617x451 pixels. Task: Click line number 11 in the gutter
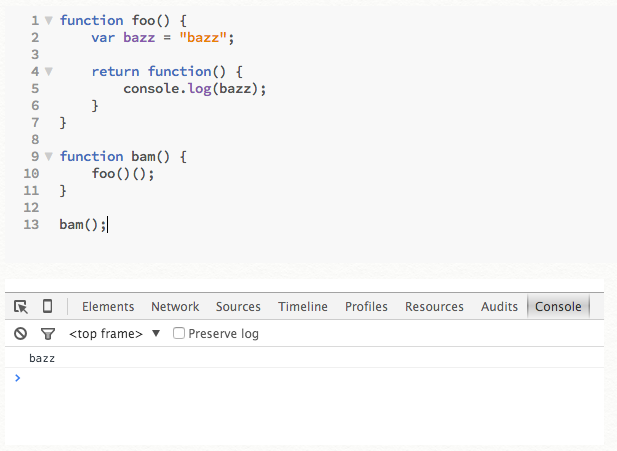31,190
